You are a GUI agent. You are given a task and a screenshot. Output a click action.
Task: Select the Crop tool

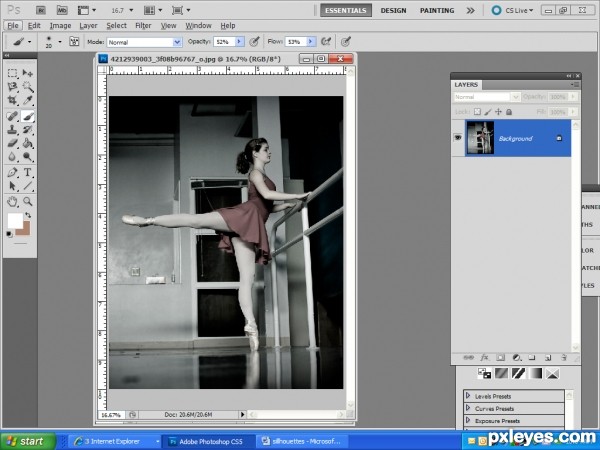point(12,101)
